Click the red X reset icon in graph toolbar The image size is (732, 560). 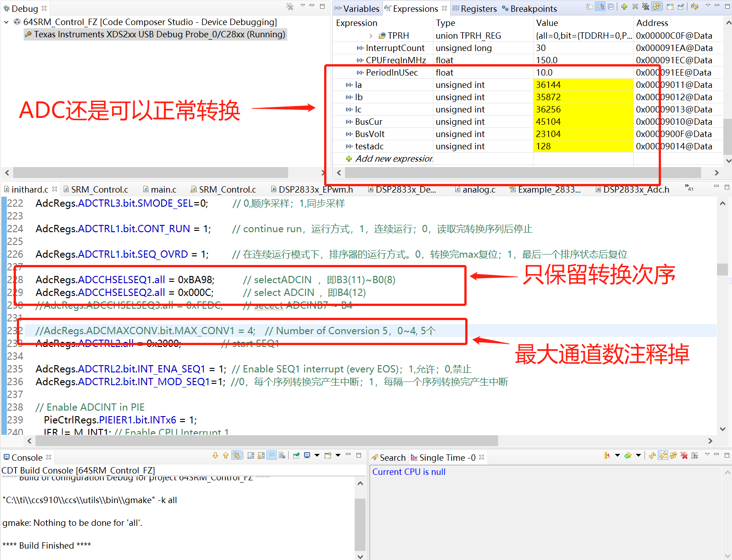(684, 455)
